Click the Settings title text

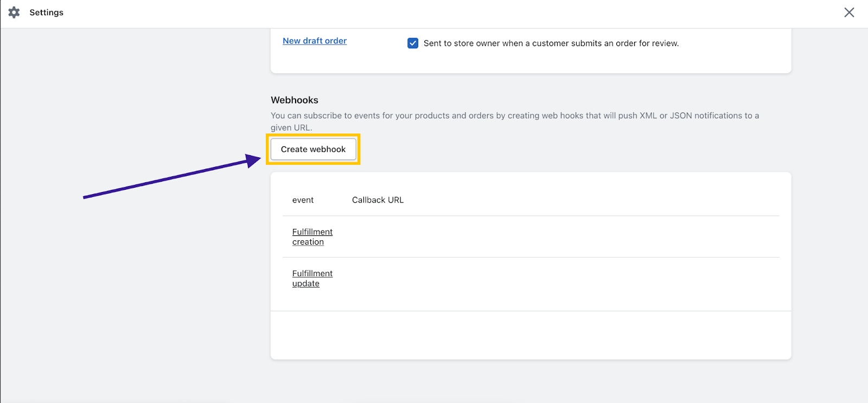[46, 12]
